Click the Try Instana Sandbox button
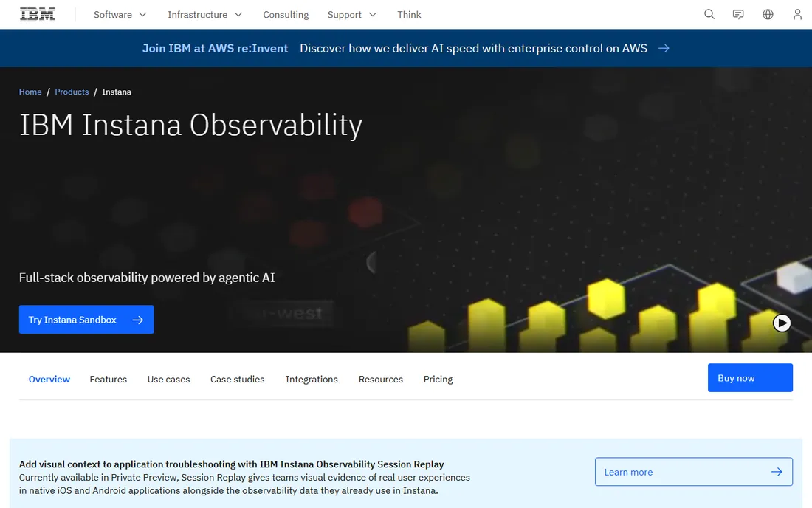The height and width of the screenshot is (508, 812). tap(86, 320)
